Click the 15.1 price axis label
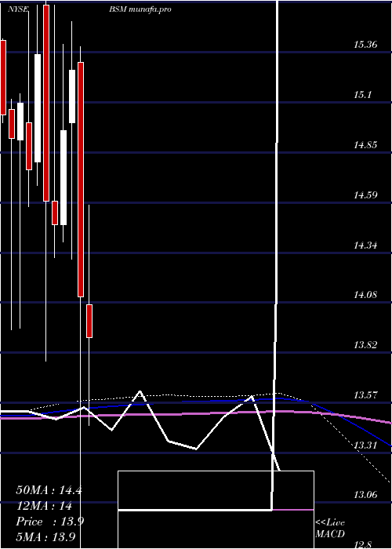Image resolution: width=392 pixels, height=549 pixels. (362, 95)
